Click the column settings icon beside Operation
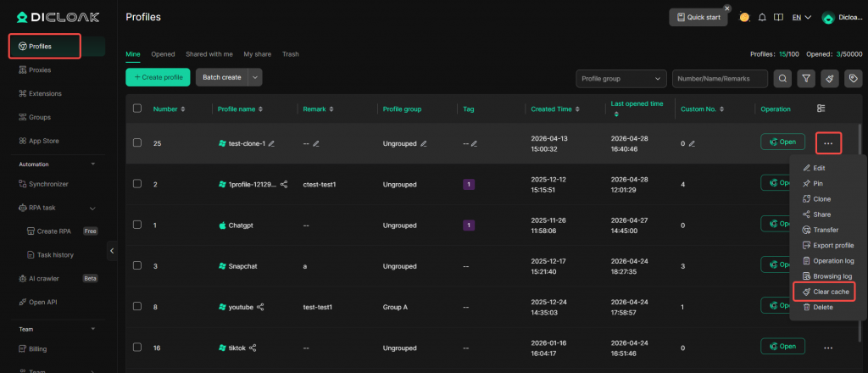Image resolution: width=868 pixels, height=373 pixels. pyautogui.click(x=821, y=109)
